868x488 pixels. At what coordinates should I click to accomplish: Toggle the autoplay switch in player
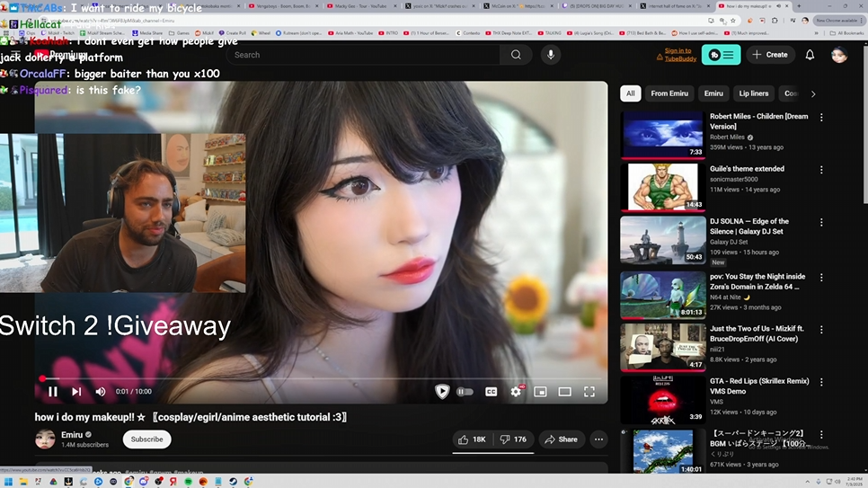[465, 392]
